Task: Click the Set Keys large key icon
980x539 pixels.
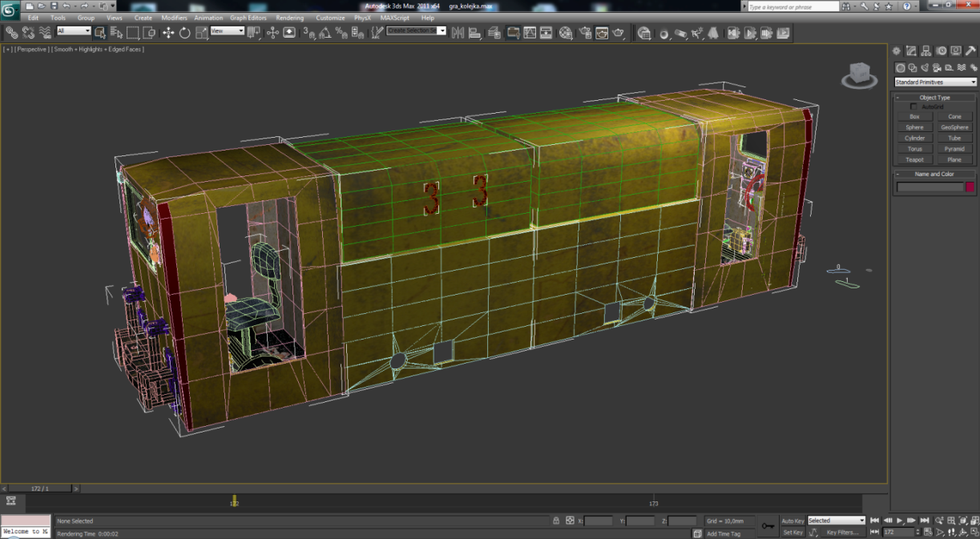Action: pos(768,526)
